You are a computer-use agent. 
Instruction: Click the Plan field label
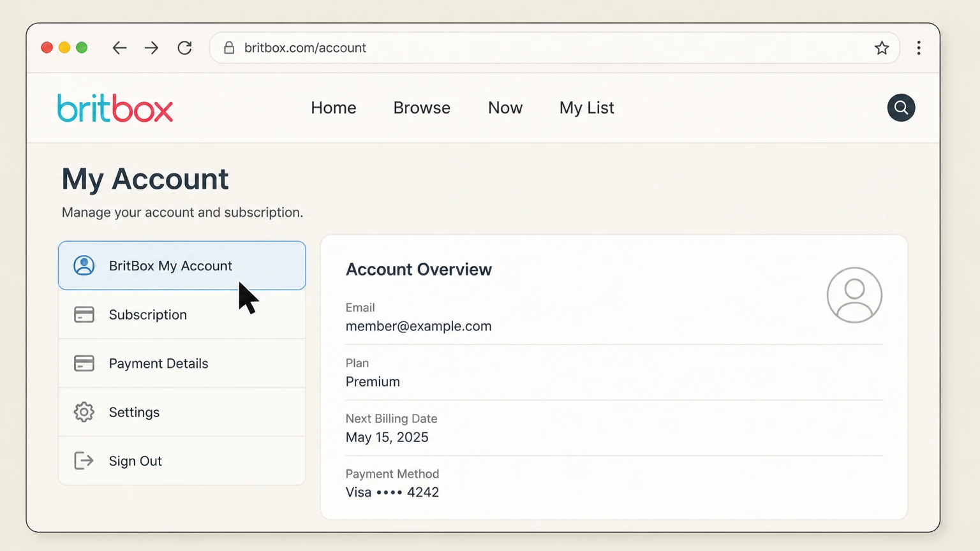[x=357, y=363]
